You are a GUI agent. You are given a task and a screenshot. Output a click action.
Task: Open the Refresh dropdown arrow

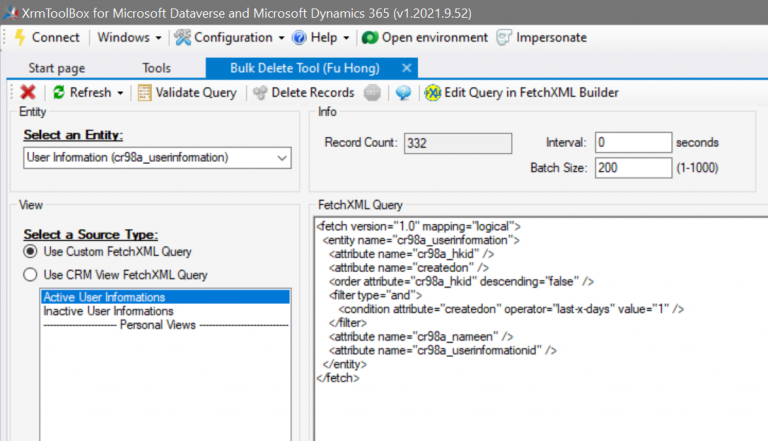[x=120, y=93]
